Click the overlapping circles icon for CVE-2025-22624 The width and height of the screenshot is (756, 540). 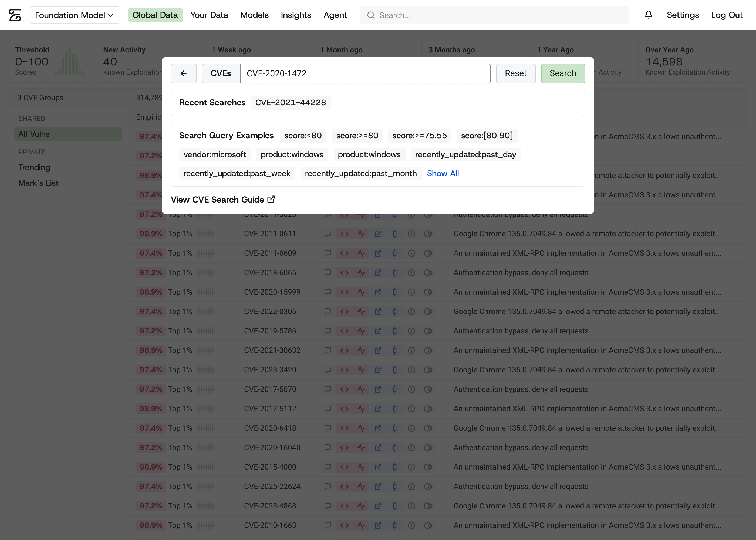coord(428,487)
